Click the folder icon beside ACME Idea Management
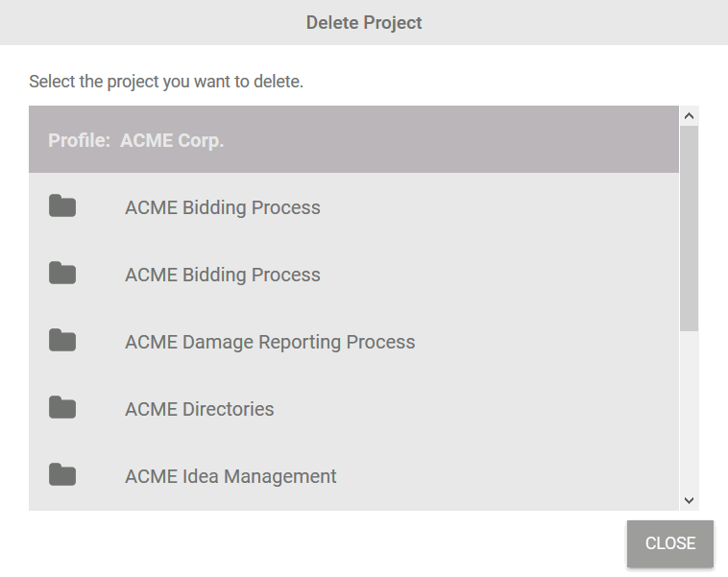This screenshot has width=728, height=577. pyautogui.click(x=62, y=475)
